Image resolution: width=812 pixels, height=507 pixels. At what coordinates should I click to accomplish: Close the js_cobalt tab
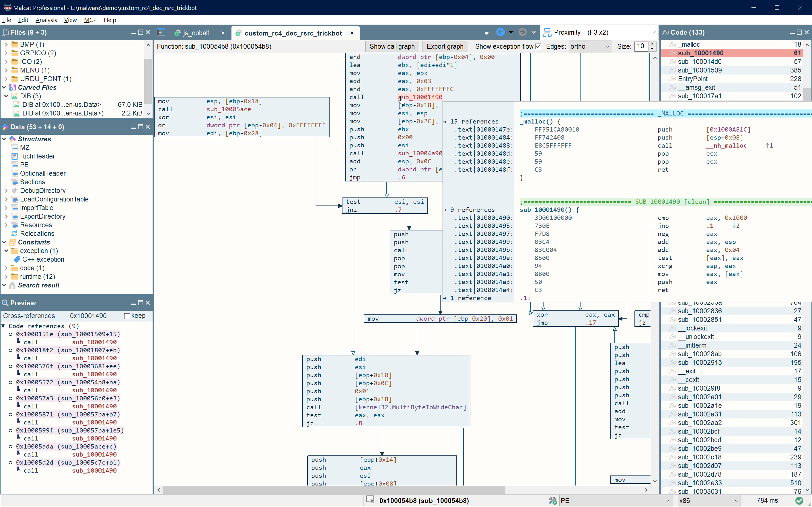223,33
